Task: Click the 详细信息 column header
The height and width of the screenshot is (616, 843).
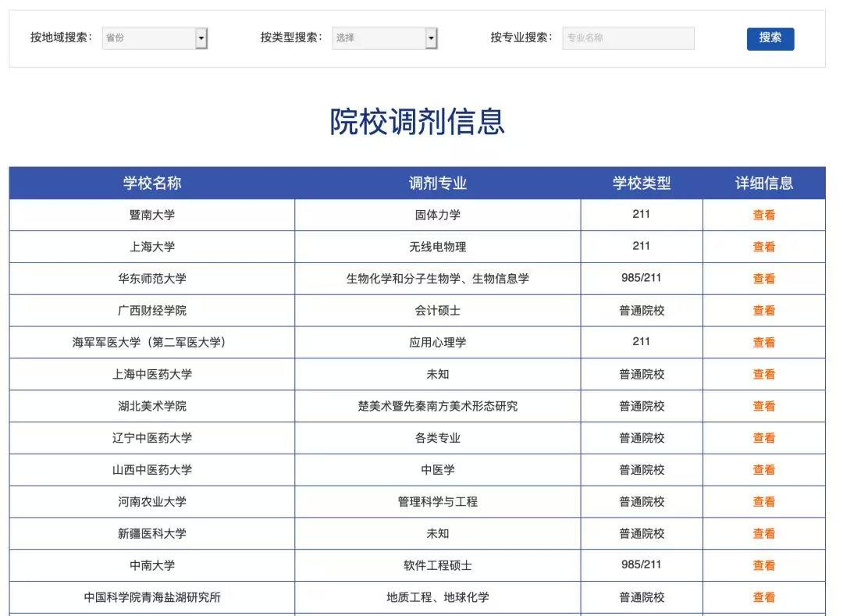Action: point(764,183)
